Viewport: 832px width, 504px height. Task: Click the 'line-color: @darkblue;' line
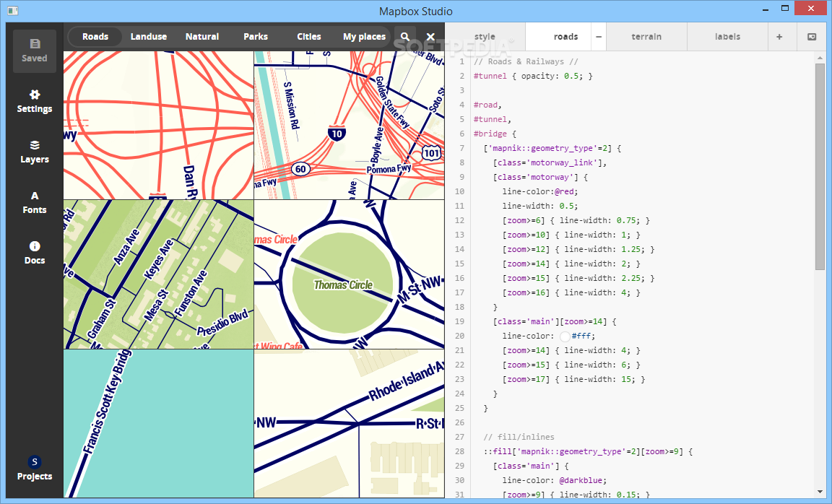click(555, 481)
